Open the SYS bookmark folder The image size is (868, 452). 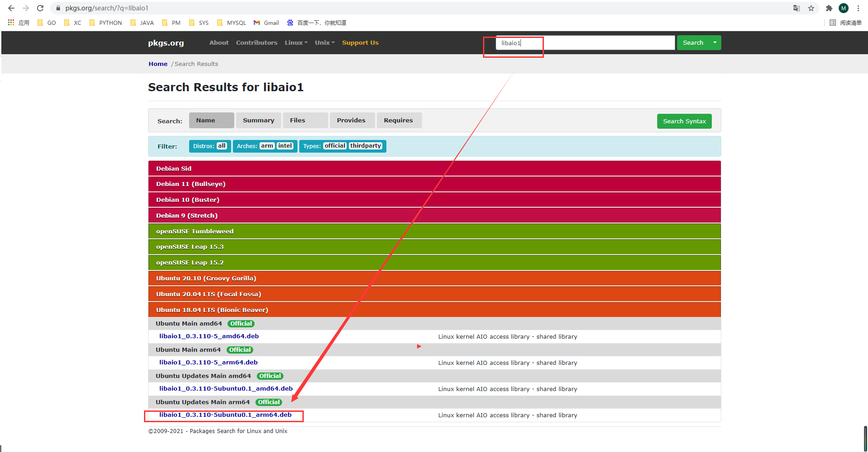[x=199, y=23]
